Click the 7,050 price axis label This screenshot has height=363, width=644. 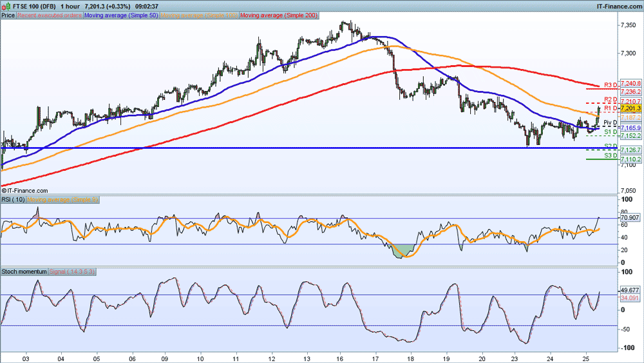pos(629,191)
